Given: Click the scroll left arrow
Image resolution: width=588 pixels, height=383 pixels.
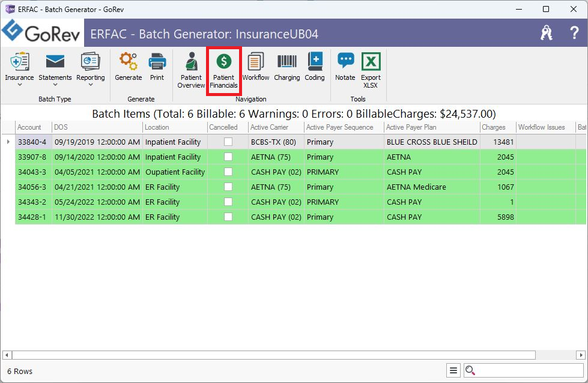Looking at the screenshot, I should 7,355.
